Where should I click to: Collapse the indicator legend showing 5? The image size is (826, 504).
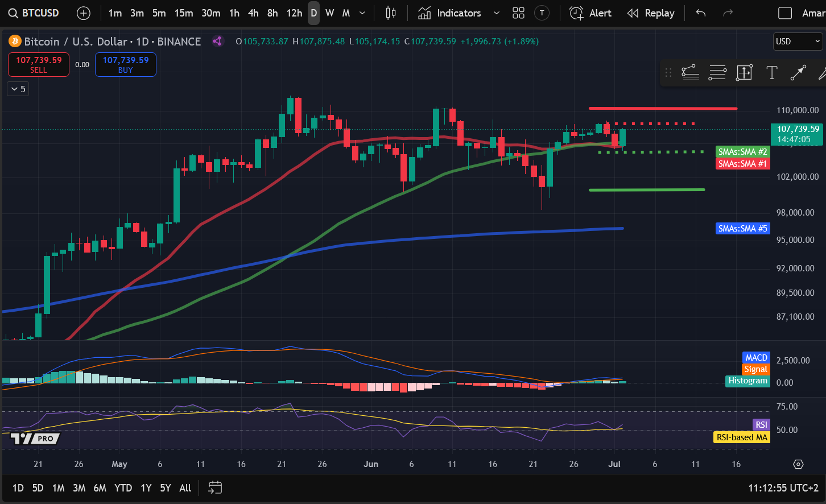18,89
